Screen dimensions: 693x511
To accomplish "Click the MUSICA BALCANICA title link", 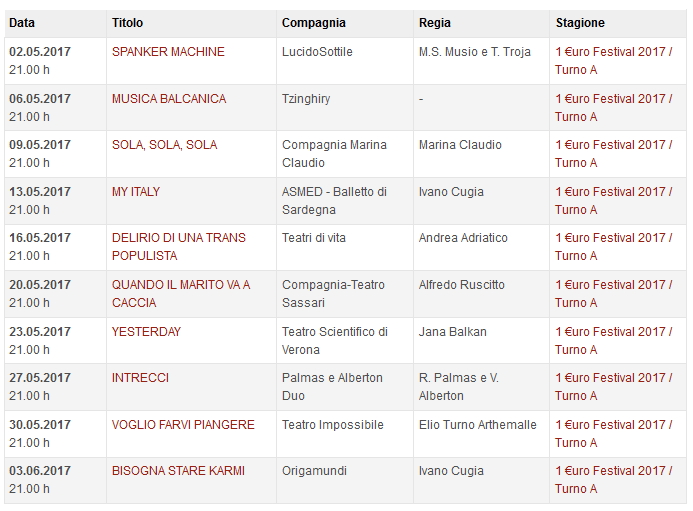I will [169, 99].
